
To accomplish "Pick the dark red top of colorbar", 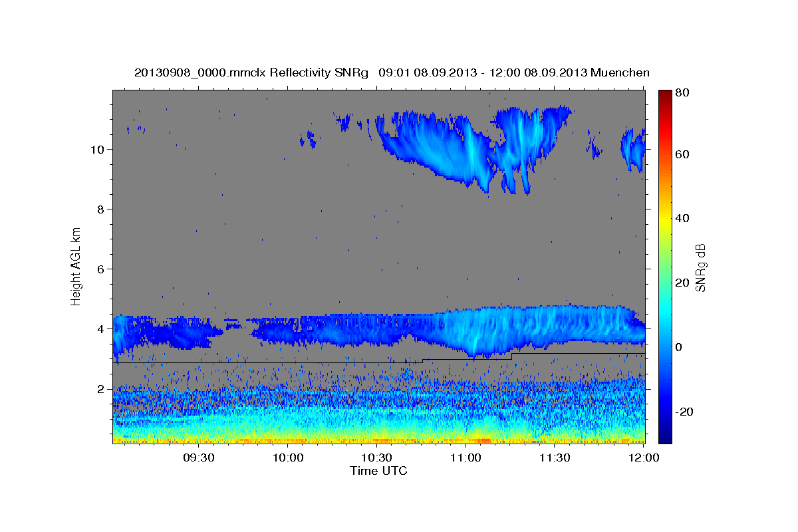I will click(664, 94).
